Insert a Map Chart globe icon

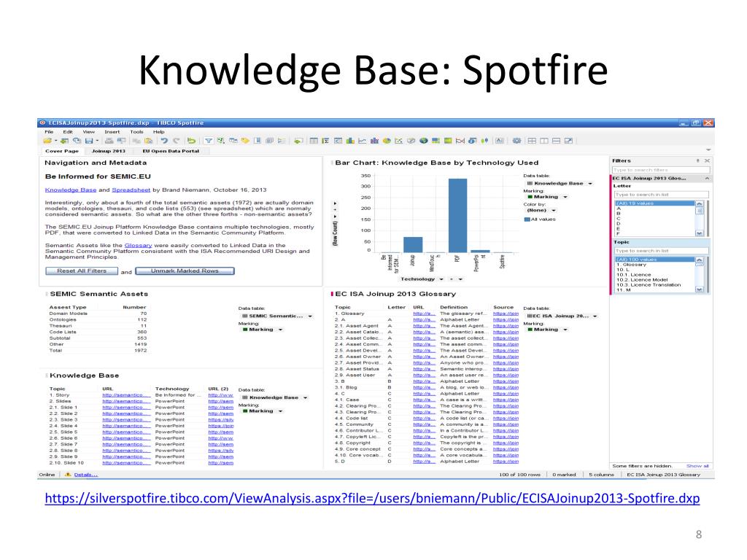pyautogui.click(x=424, y=141)
